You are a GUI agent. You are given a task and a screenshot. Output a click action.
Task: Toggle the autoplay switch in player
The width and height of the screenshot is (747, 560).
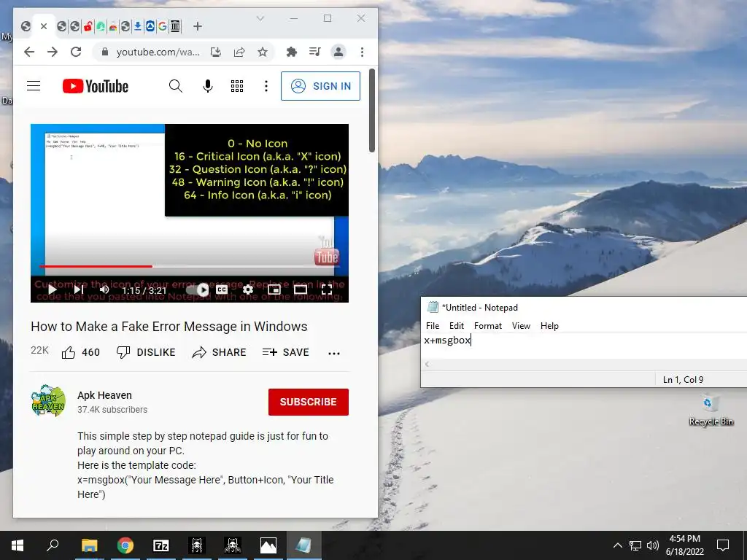pos(198,289)
